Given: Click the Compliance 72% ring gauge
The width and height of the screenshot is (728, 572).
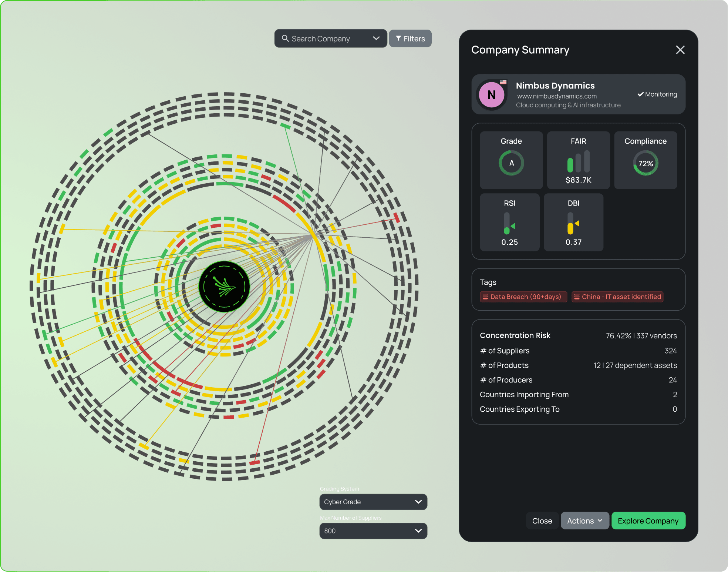Looking at the screenshot, I should coord(646,163).
